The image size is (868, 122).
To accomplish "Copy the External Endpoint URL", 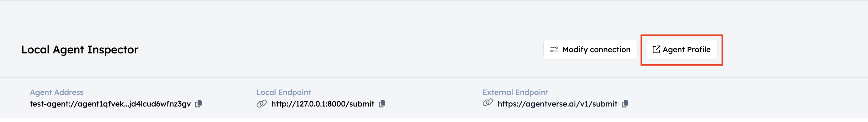I will (625, 104).
